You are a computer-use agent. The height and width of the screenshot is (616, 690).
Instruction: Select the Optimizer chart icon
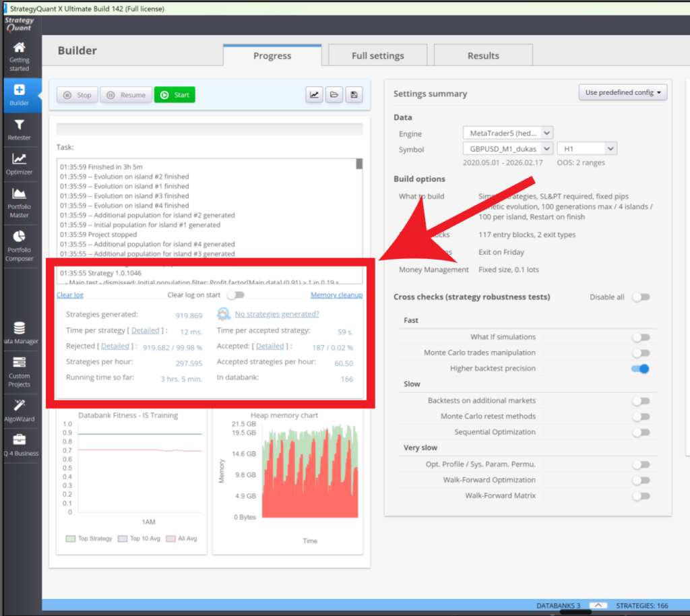click(19, 160)
